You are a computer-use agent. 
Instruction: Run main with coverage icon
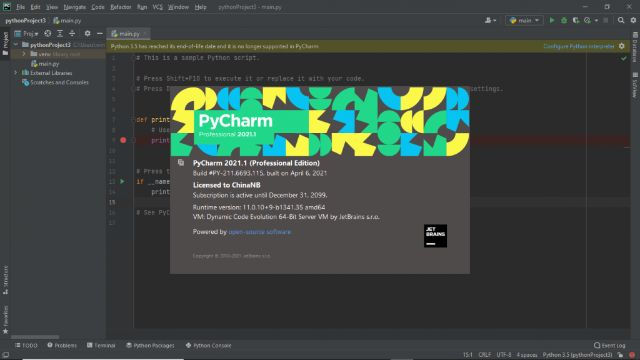click(576, 20)
